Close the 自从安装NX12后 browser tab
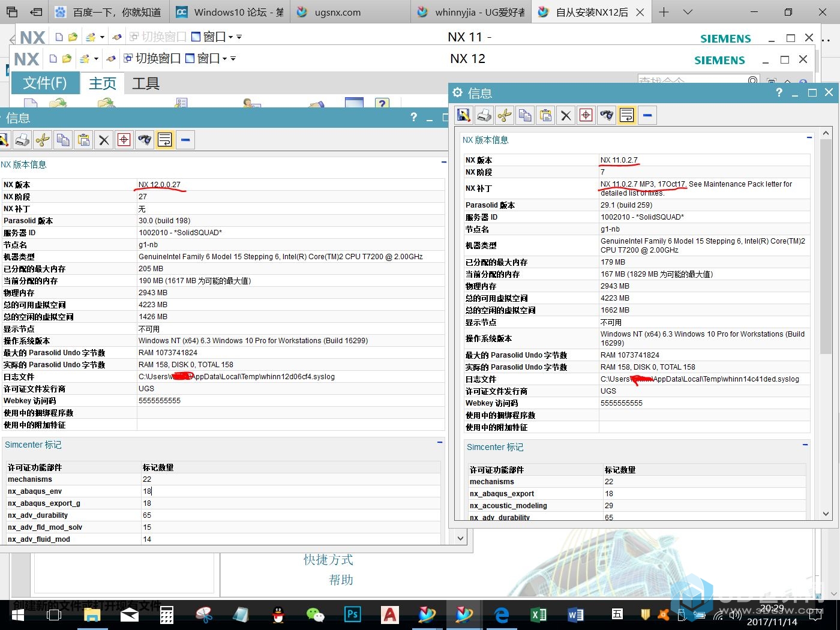The image size is (840, 630). click(x=640, y=12)
